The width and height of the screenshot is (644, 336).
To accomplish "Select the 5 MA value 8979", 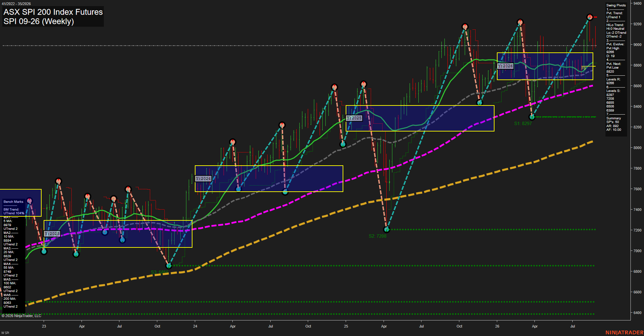I will [x=7, y=225].
